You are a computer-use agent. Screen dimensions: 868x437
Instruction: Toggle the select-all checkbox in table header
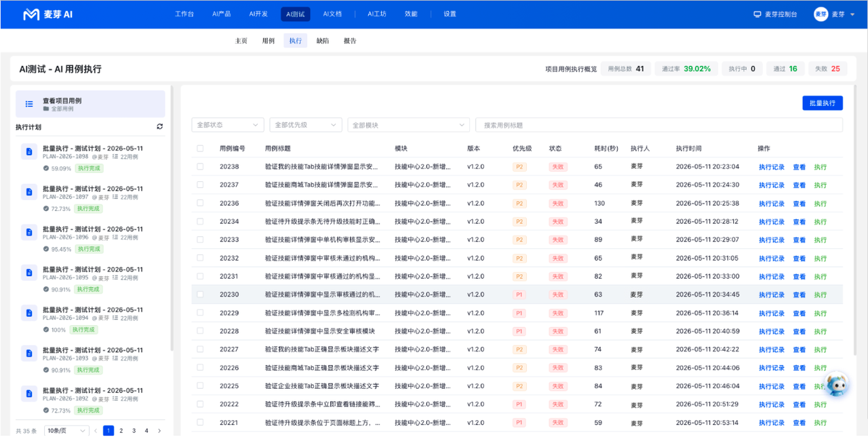click(x=200, y=149)
